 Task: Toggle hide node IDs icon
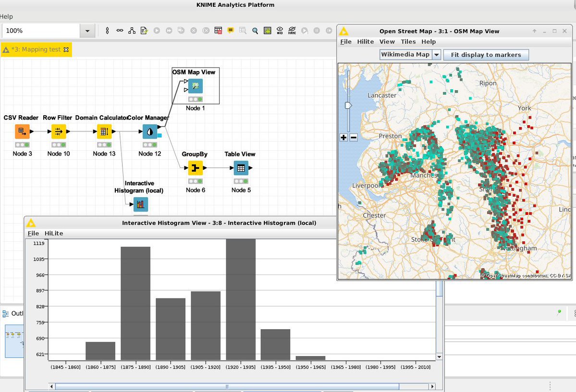280,31
